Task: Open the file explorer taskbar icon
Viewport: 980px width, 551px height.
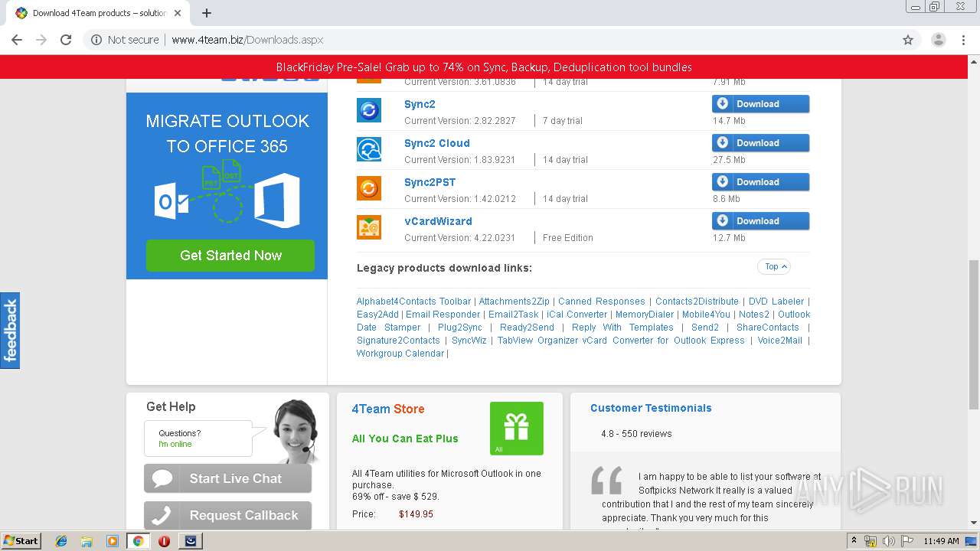Action: coord(87,541)
